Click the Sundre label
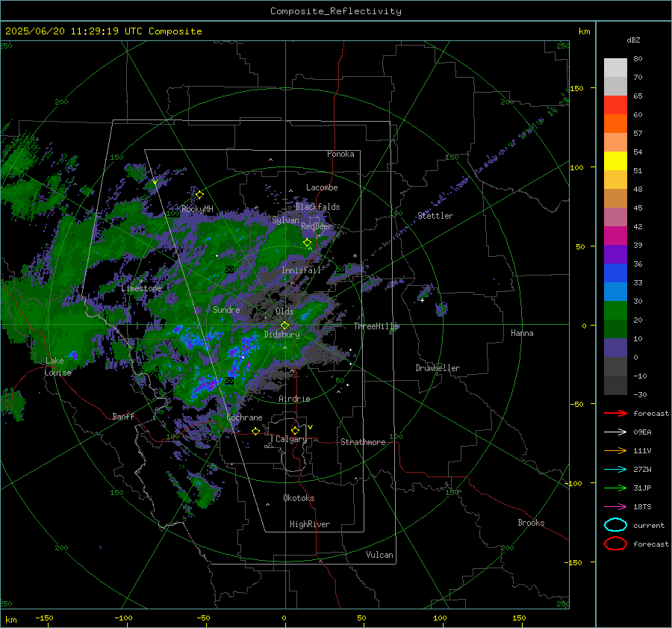Viewport: 672px width, 628px height. tap(226, 310)
